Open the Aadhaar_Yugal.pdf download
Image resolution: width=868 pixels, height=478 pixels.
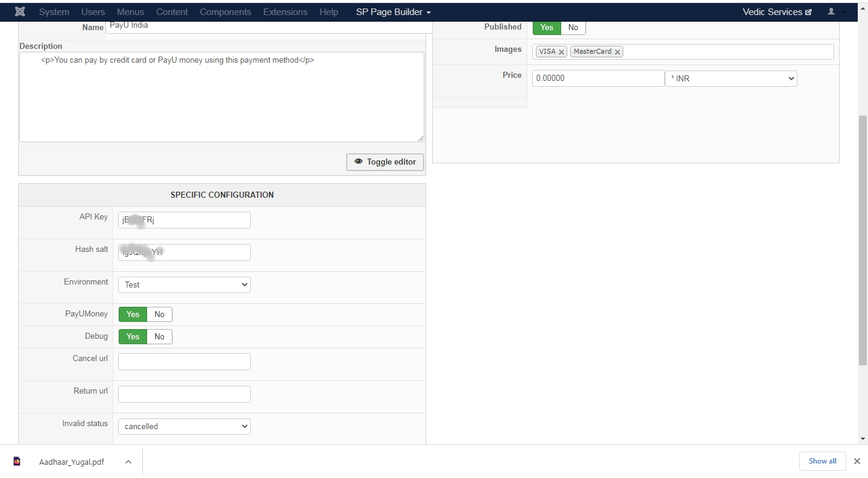[72, 462]
